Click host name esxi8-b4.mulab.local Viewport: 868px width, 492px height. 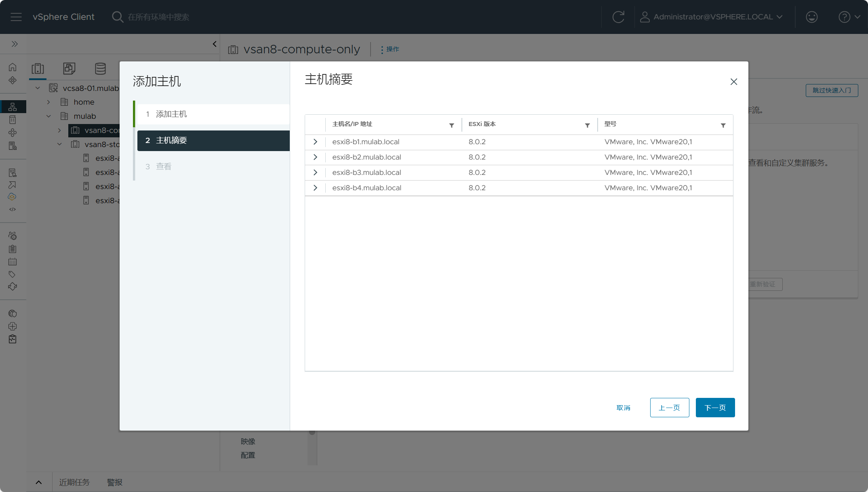[x=367, y=188]
